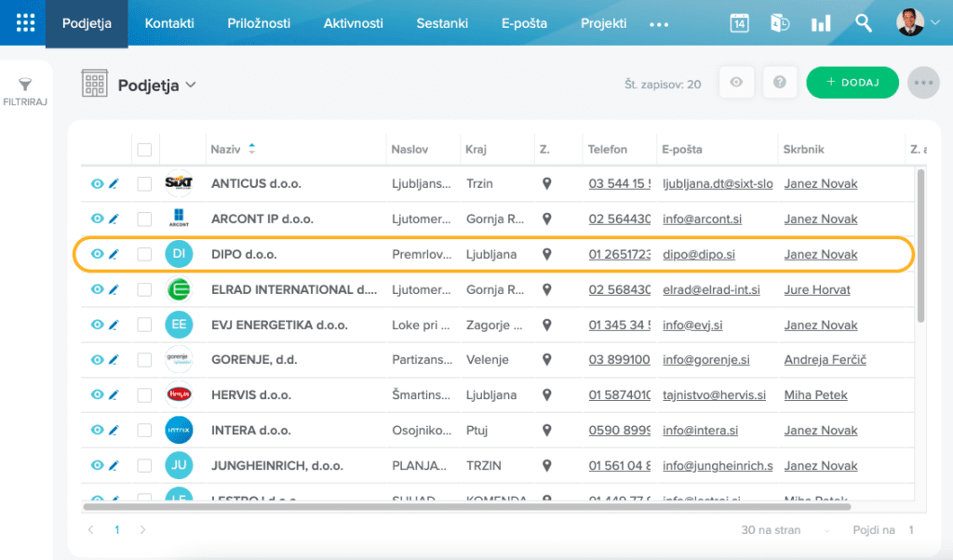Show GORENJE, d.d. map location pin
This screenshot has height=560, width=953.
point(547,360)
